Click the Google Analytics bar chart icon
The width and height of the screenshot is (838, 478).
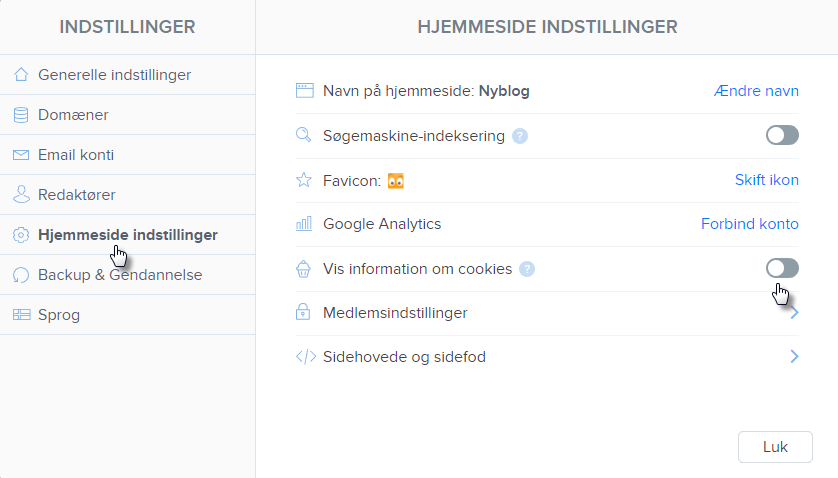coord(304,224)
